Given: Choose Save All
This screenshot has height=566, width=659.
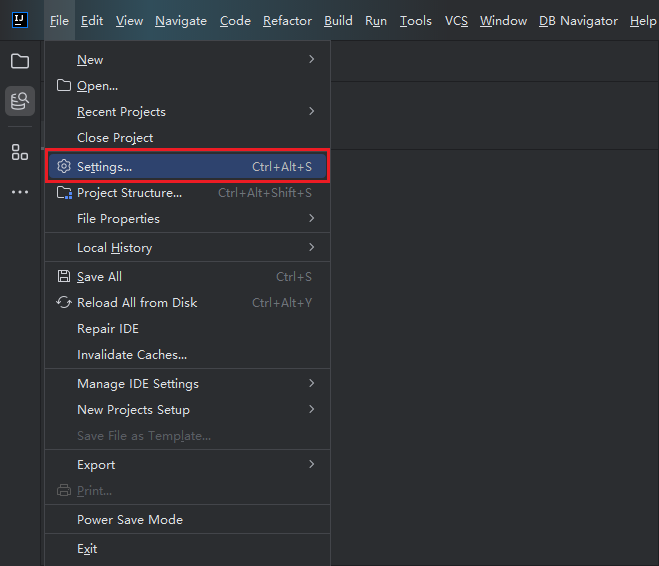Looking at the screenshot, I should pos(187,276).
